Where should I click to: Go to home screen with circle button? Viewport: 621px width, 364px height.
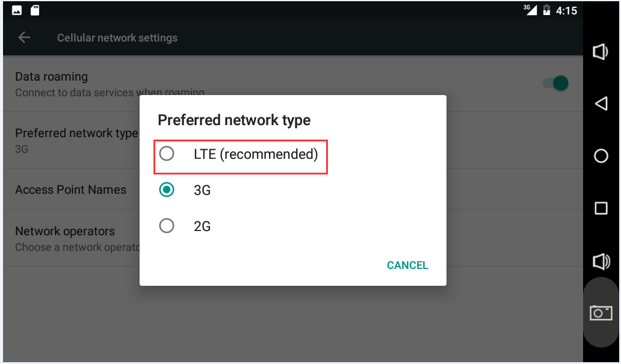[x=600, y=156]
